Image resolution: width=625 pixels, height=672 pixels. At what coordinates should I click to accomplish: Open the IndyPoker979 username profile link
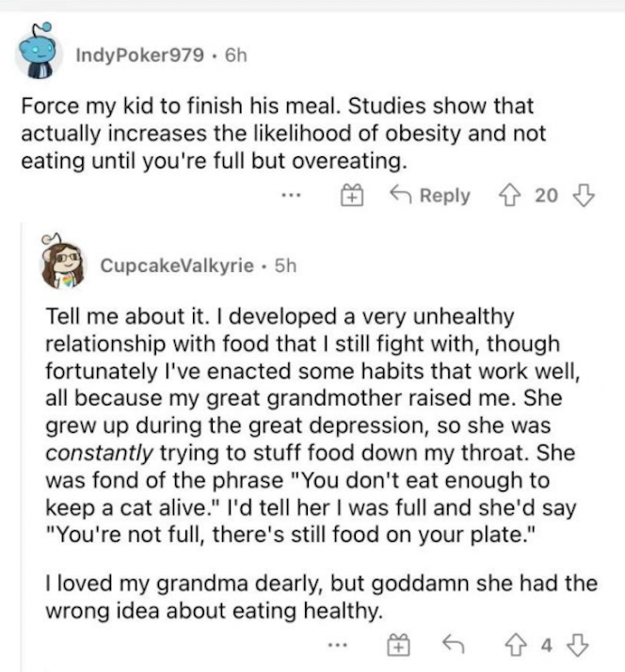[139, 56]
